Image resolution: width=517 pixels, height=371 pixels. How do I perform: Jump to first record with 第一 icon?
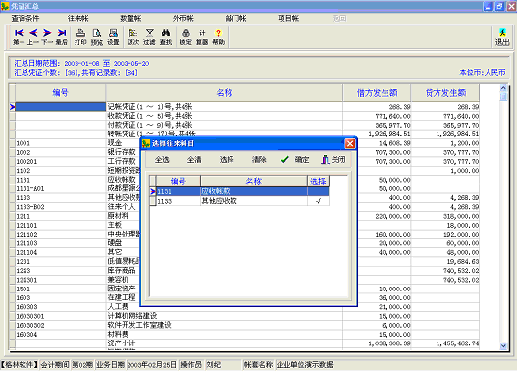(19, 37)
